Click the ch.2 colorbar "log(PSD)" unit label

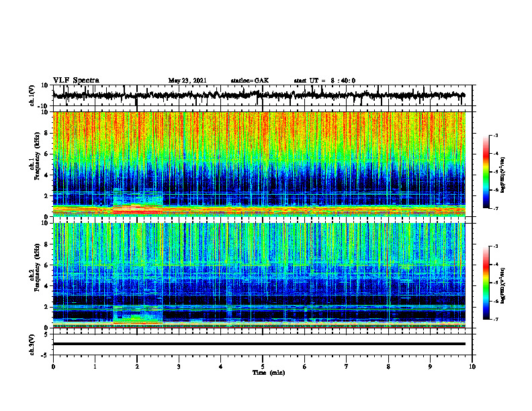[x=503, y=286]
